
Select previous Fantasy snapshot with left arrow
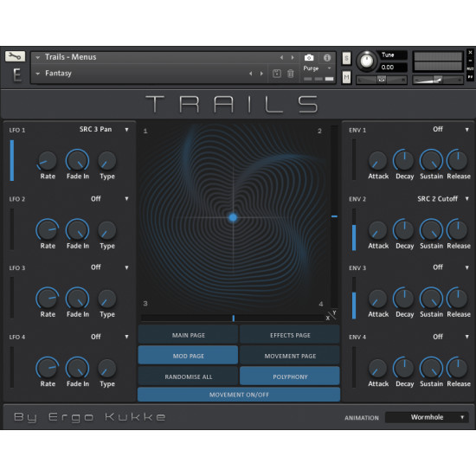(x=250, y=74)
